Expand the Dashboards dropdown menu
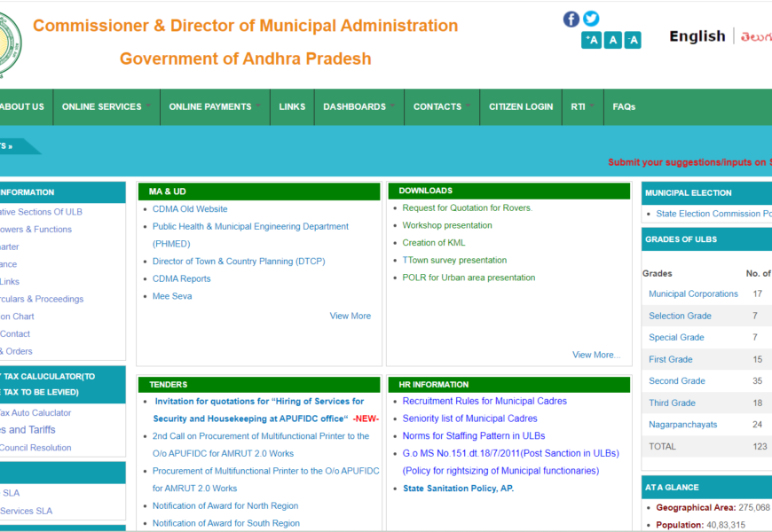The image size is (772, 532). (x=355, y=107)
